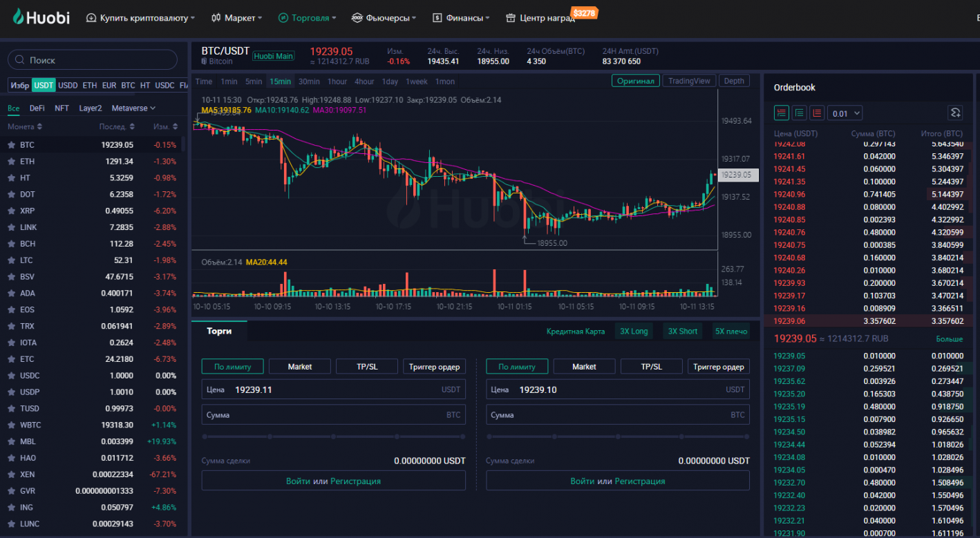Select the USDT market tab
Image resolution: width=980 pixels, height=538 pixels.
(x=44, y=86)
